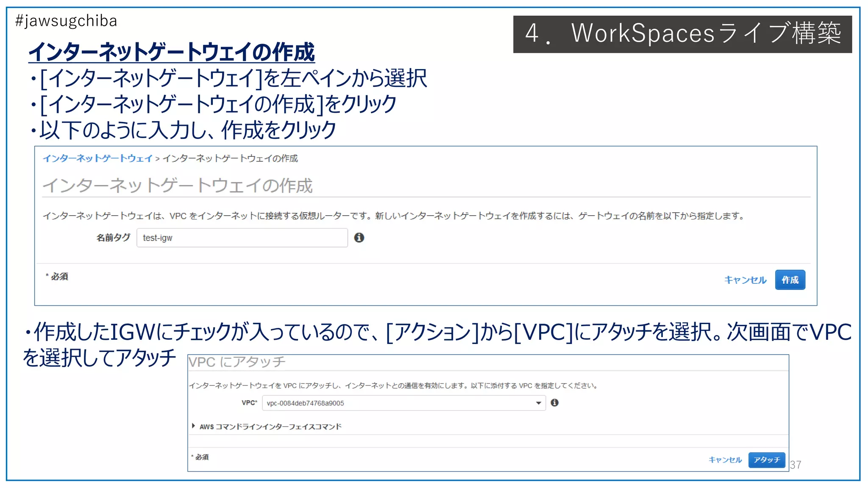The image size is (868, 488).
Task: Click the インターネットゲートウェイ breadcrumb link
Action: pos(97,158)
